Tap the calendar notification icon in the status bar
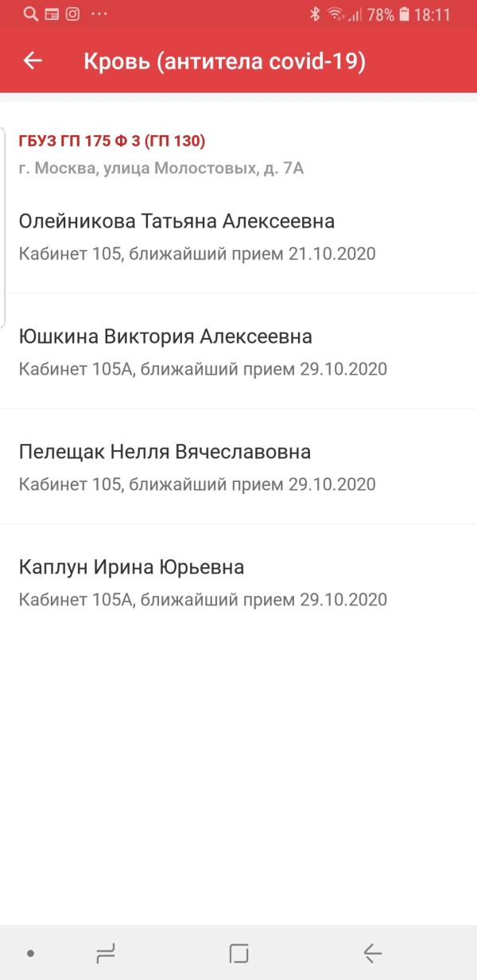Viewport: 477px width, 980px height. 52,14
